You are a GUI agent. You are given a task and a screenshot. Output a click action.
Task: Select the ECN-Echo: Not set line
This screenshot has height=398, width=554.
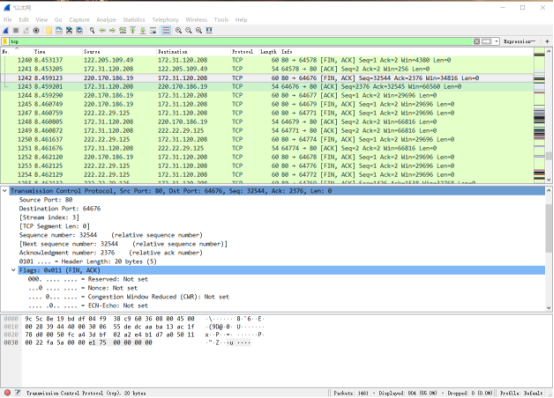pos(88,306)
